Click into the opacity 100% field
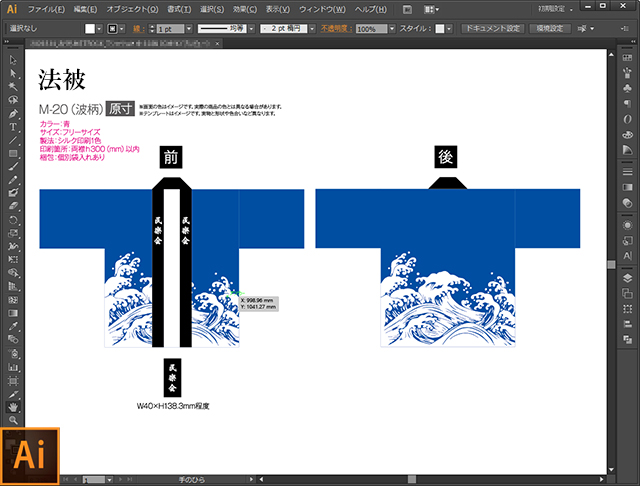 (x=371, y=29)
